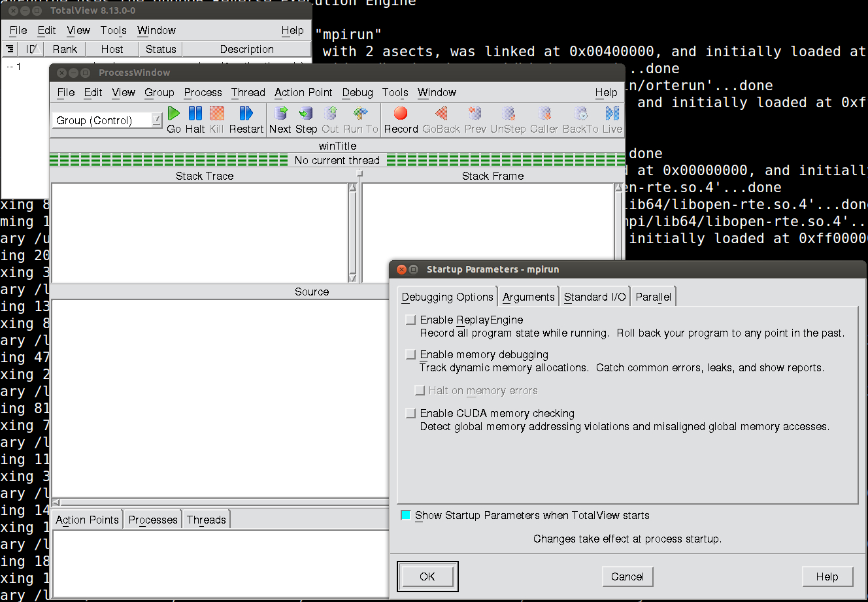Click the Next step-over icon
This screenshot has height=602, width=868.
(x=280, y=113)
